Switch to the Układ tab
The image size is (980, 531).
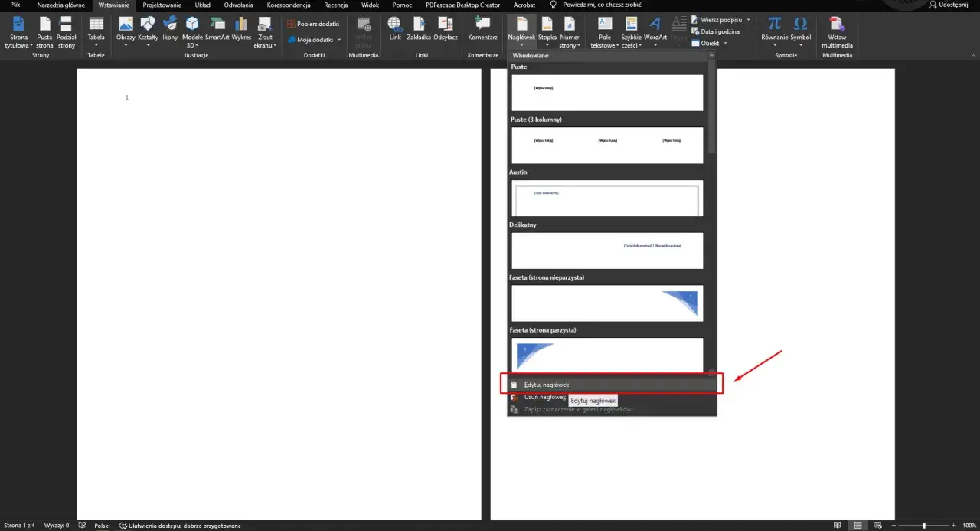203,5
